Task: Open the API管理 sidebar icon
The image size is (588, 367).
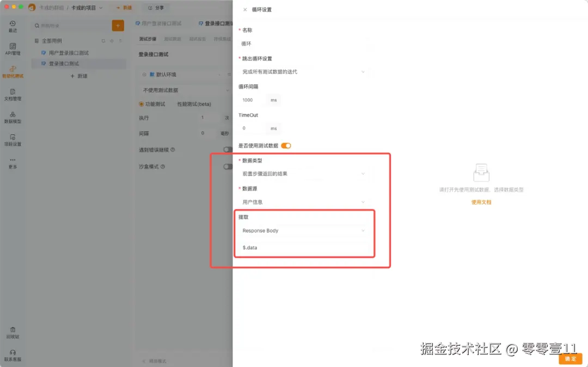Action: (x=13, y=49)
